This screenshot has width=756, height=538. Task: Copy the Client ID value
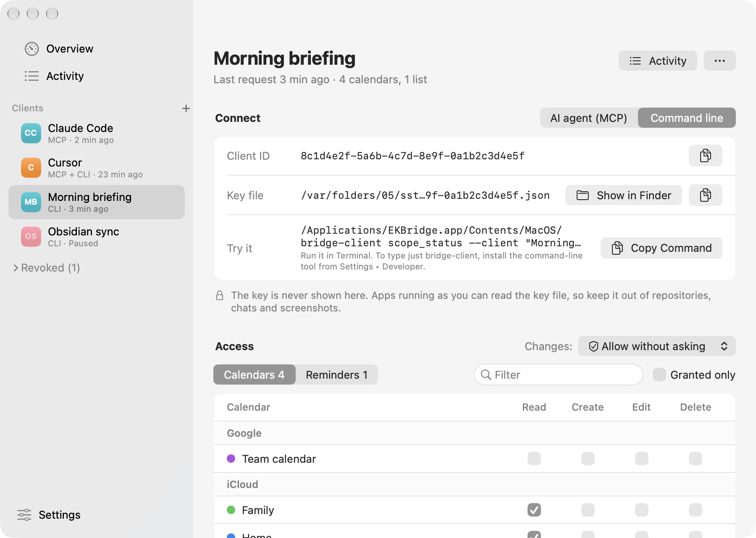click(x=706, y=156)
